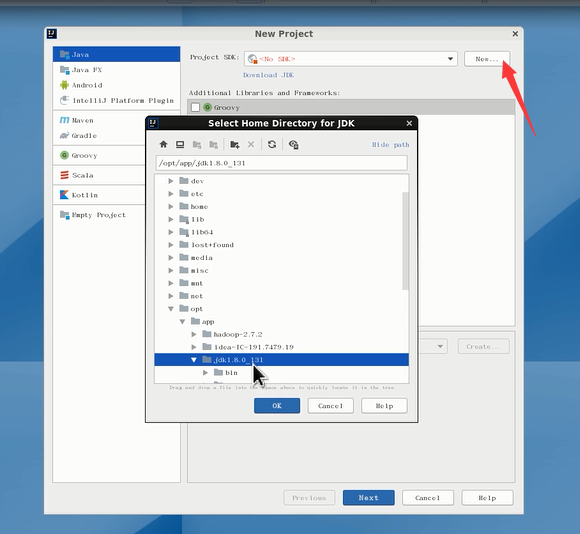
Task: Expand the net folder
Action: 171,296
